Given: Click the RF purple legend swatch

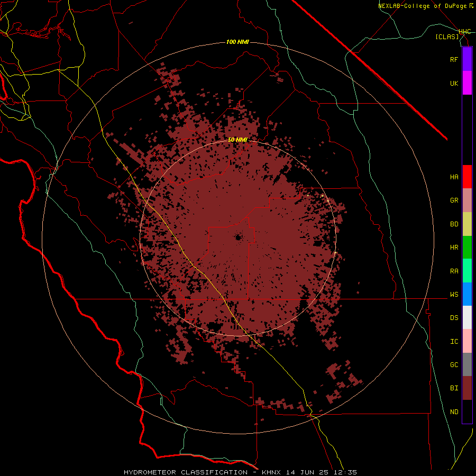Looking at the screenshot, I should (x=467, y=59).
